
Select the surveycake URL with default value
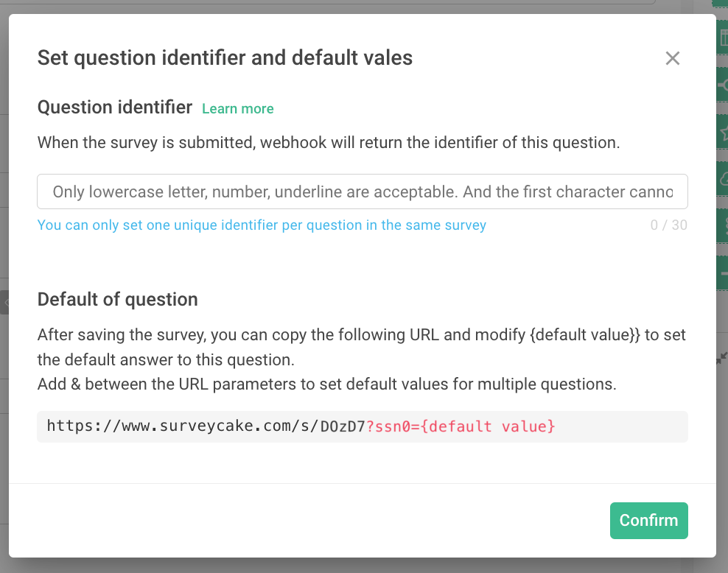[x=300, y=426]
